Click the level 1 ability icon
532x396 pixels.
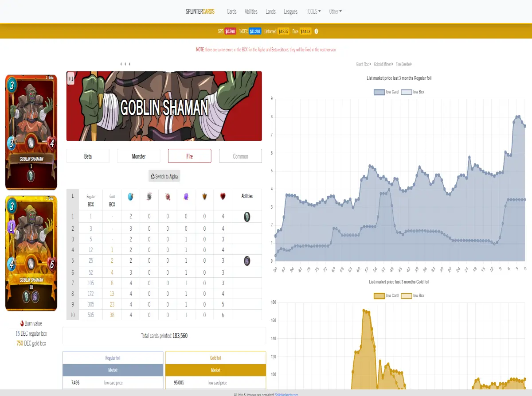click(247, 217)
